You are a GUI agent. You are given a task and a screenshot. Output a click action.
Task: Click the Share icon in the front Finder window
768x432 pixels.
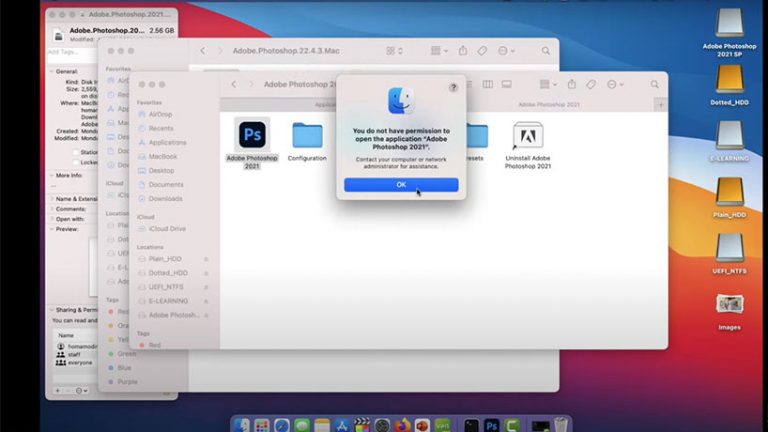click(572, 84)
